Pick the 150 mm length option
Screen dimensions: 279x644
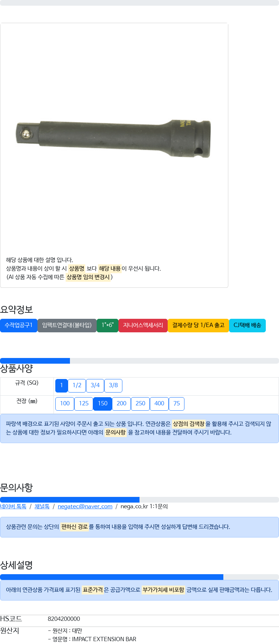click(x=103, y=404)
